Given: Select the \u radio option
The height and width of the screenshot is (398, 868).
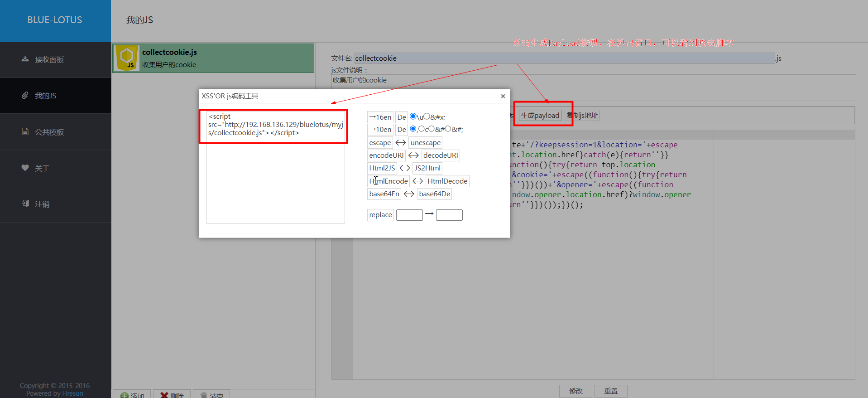Looking at the screenshot, I should tap(413, 116).
